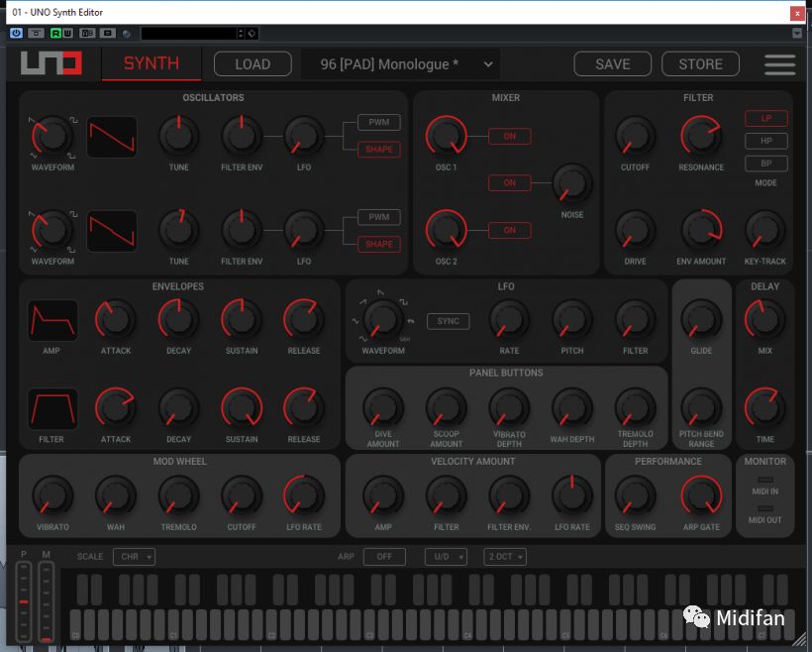The width and height of the screenshot is (812, 652).
Task: Toggle PWM for oscillator 2
Action: pos(379,217)
